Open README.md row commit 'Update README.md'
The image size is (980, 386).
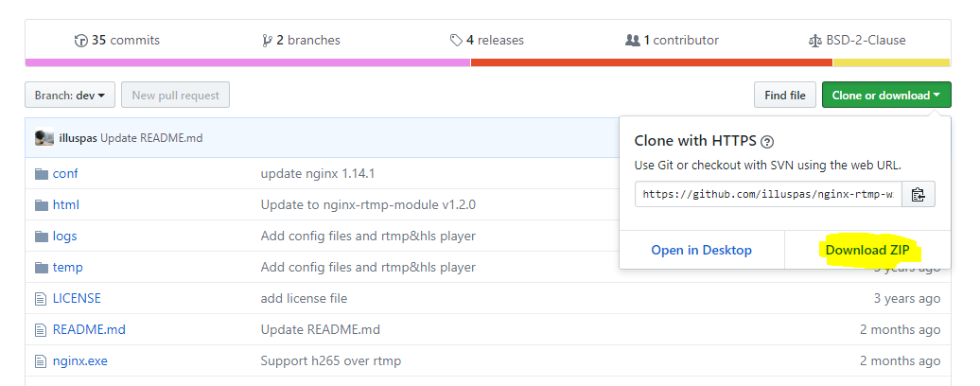320,330
